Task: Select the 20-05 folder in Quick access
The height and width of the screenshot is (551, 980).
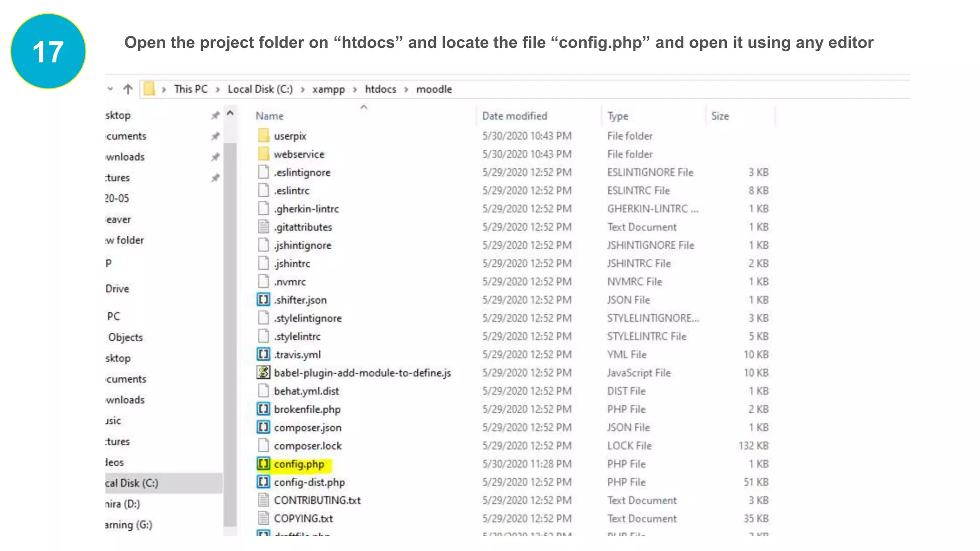Action: click(x=117, y=198)
